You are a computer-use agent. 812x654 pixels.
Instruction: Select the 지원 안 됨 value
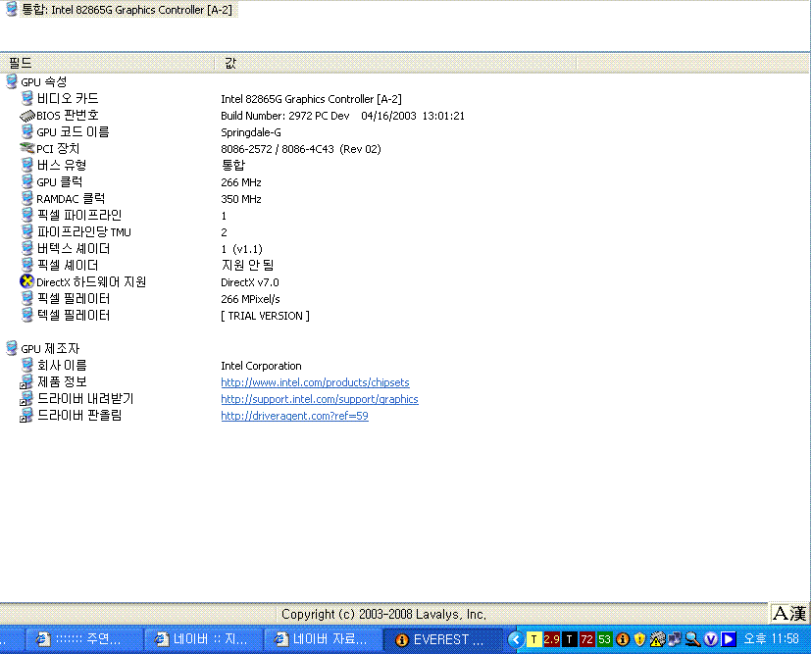[x=247, y=265]
